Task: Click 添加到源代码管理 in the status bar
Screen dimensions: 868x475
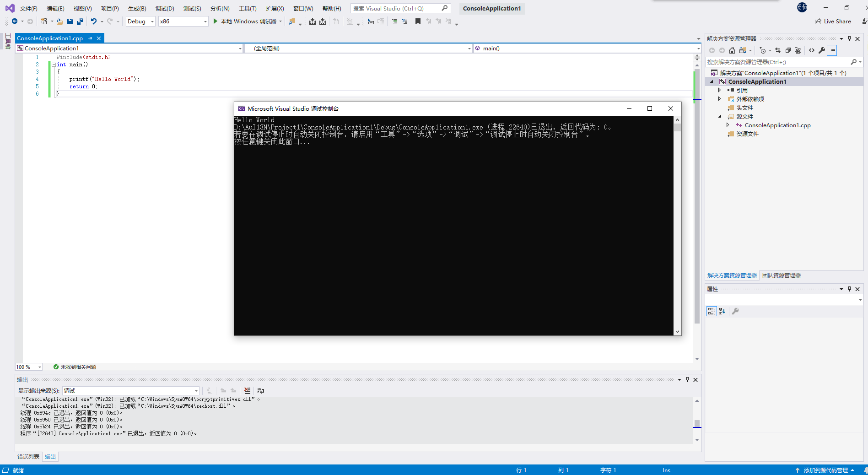Action: pyautogui.click(x=825, y=470)
